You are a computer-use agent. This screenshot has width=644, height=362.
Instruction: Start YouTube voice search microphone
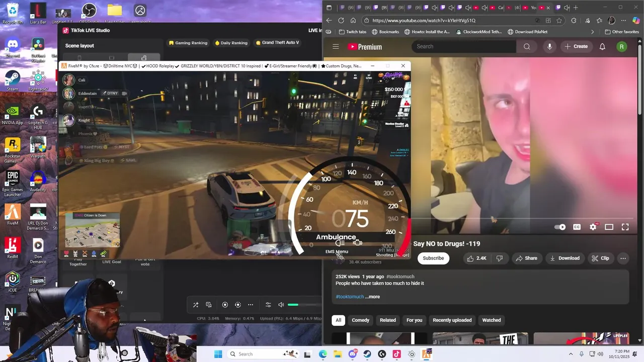point(549,46)
